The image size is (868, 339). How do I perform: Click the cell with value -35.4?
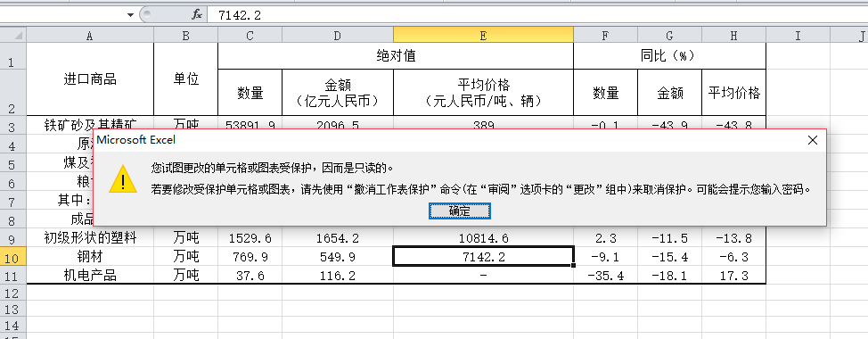pos(606,276)
